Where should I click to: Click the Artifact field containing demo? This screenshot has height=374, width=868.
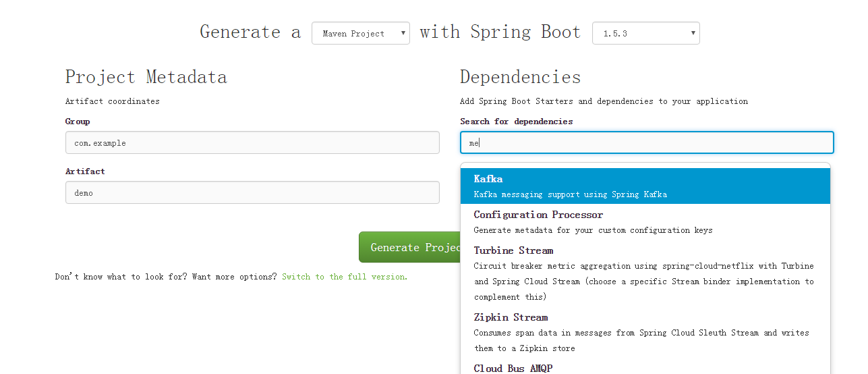tap(252, 192)
